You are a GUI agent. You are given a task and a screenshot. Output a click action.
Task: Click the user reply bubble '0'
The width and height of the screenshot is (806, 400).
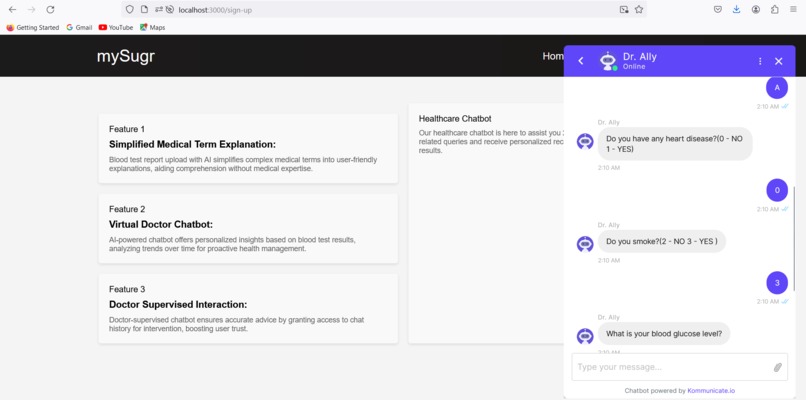tap(777, 190)
